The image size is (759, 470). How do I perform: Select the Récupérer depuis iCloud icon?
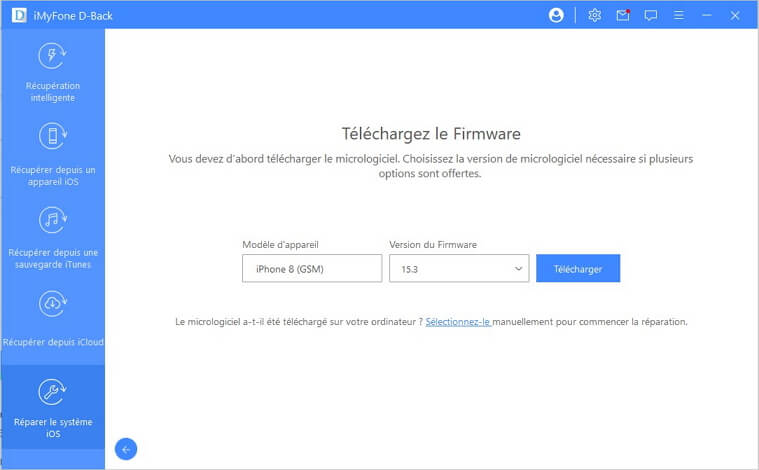[x=52, y=303]
